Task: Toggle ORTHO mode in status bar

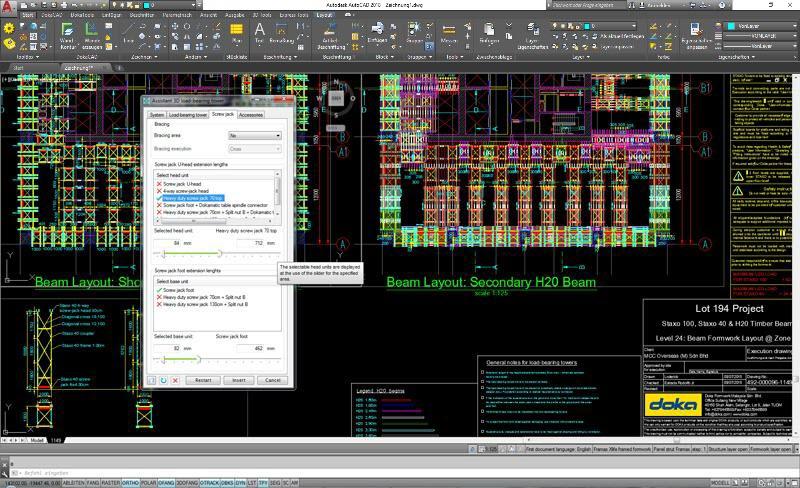Action: [130, 482]
